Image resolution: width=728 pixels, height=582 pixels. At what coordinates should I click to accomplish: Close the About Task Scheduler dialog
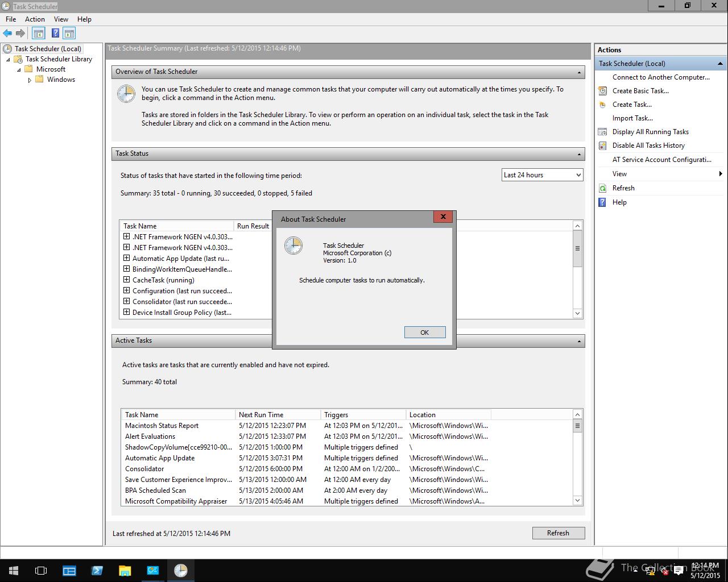pos(442,217)
